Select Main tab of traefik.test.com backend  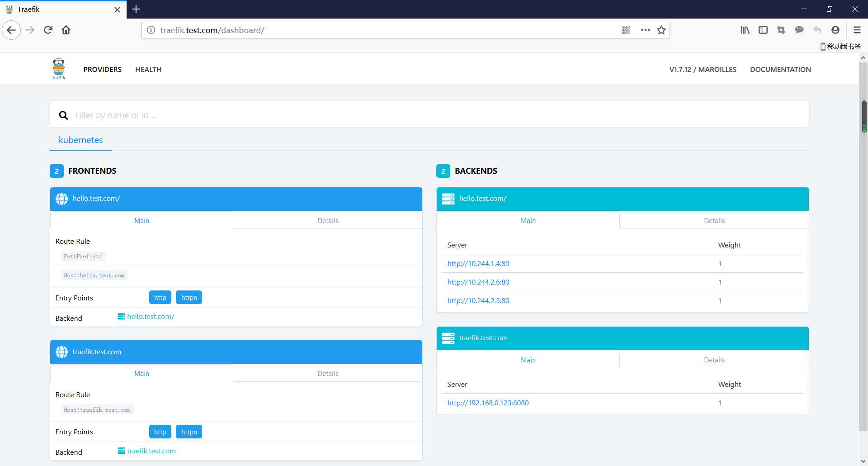[528, 360]
